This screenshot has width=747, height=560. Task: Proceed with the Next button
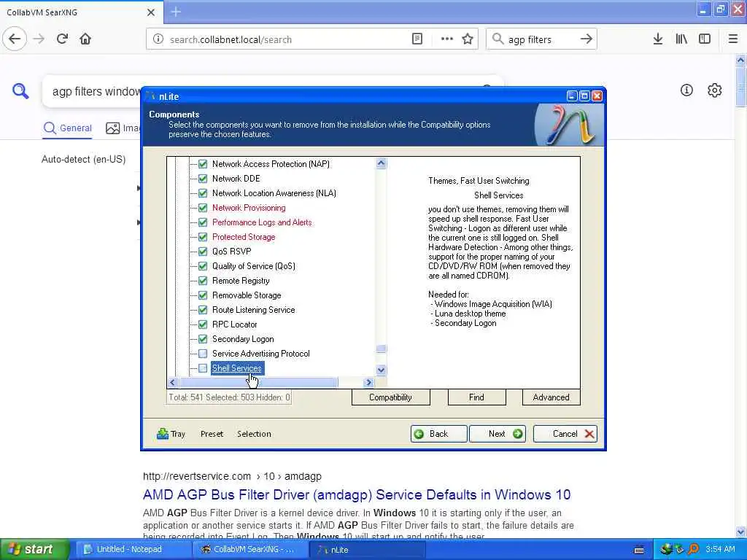498,434
